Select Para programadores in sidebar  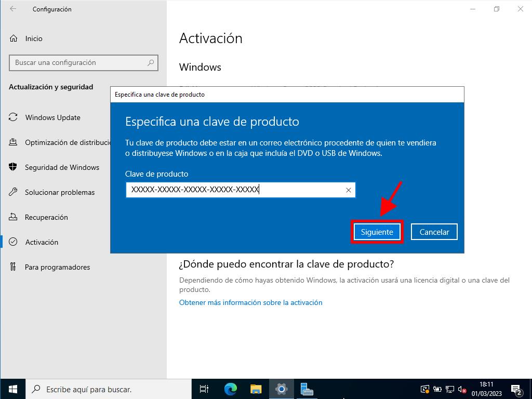[x=57, y=267]
